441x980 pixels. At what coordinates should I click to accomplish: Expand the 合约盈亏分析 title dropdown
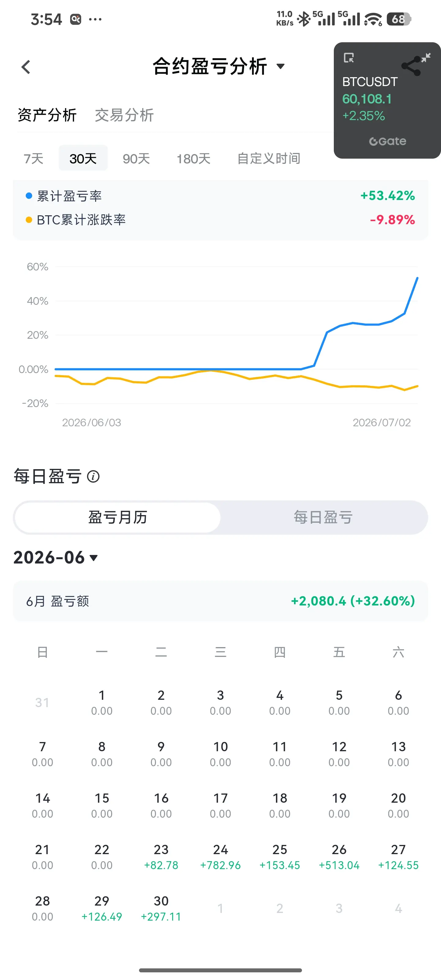pos(281,66)
